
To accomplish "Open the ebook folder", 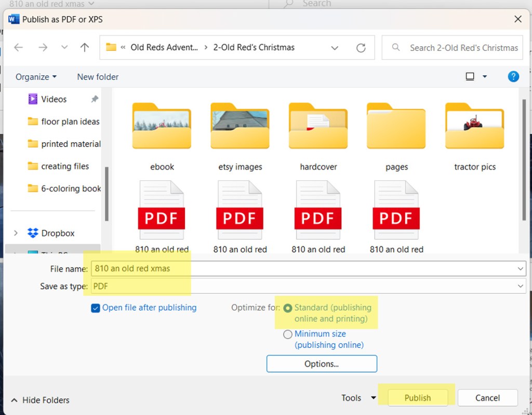I will click(x=162, y=127).
